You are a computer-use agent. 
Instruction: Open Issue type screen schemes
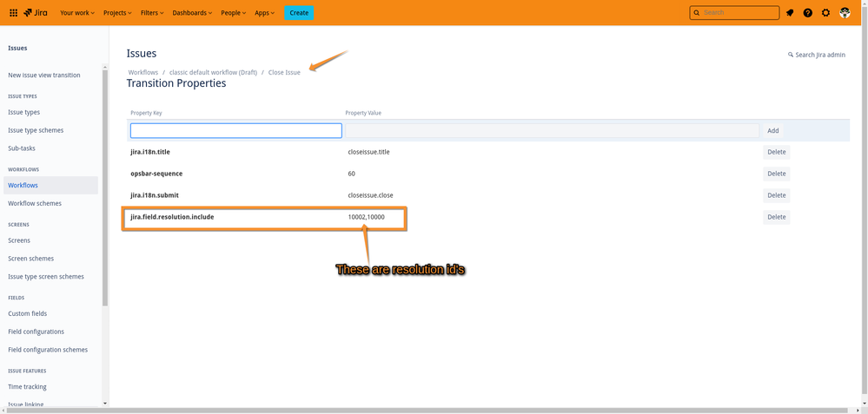46,277
